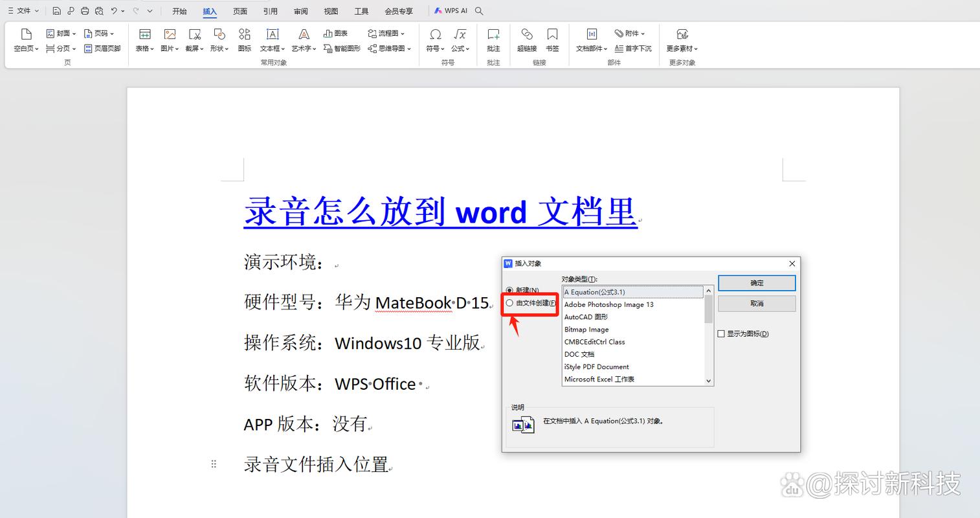Click the 更多素材 more materials icon
The image size is (980, 518).
682,34
